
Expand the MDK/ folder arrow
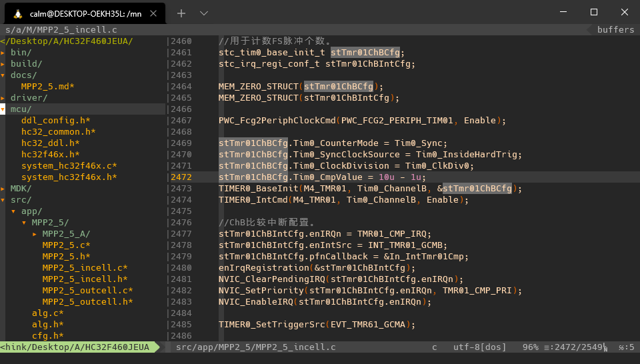point(3,189)
